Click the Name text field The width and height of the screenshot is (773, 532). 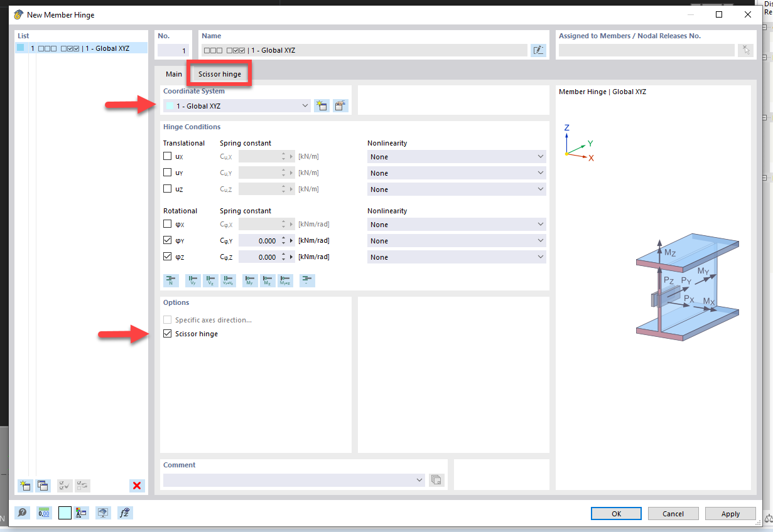(x=364, y=50)
